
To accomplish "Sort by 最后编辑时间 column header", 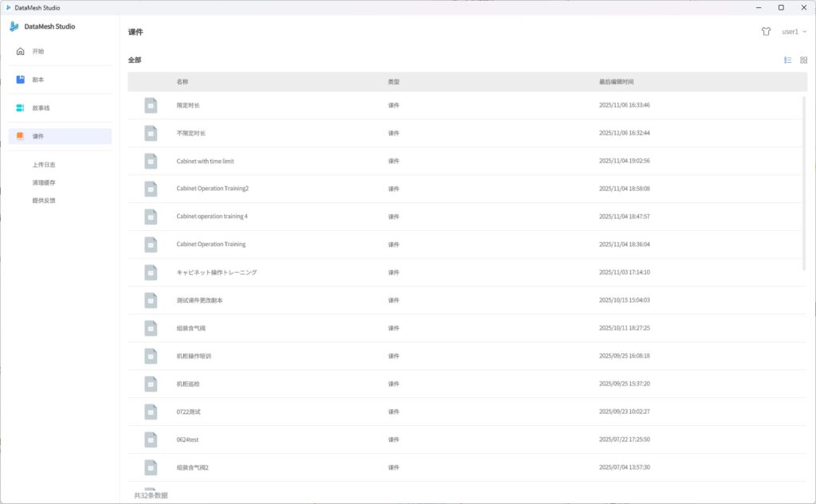I will [616, 82].
